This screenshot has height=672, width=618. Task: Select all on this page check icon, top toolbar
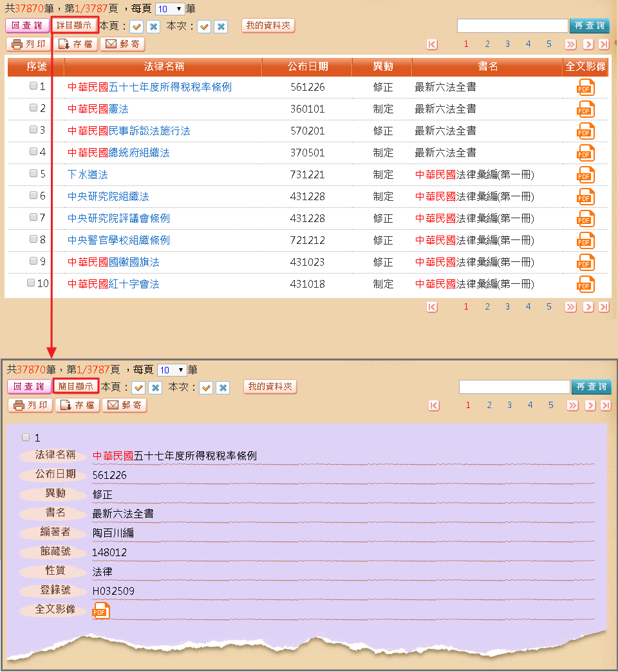[x=136, y=26]
